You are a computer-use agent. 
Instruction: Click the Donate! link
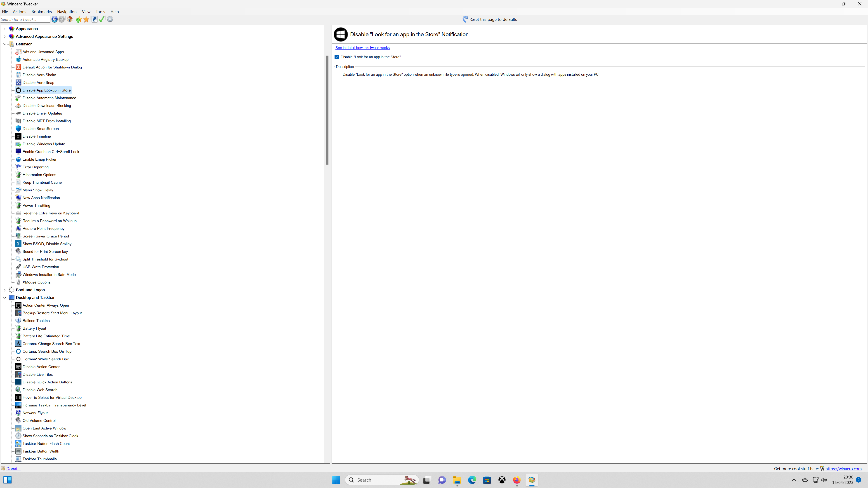click(x=13, y=469)
